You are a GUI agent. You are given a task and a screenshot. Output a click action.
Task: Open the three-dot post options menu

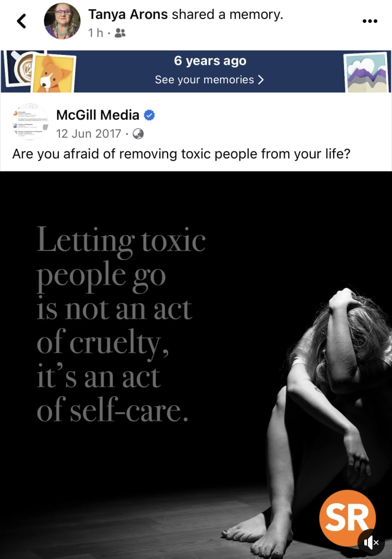(370, 21)
